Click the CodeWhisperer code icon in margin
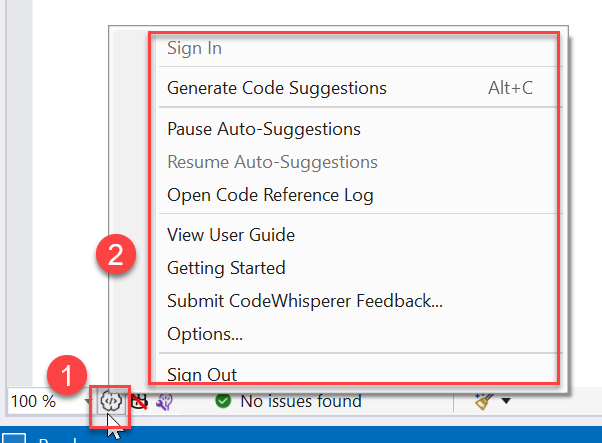Viewport: 602px width, 443px height. click(111, 401)
